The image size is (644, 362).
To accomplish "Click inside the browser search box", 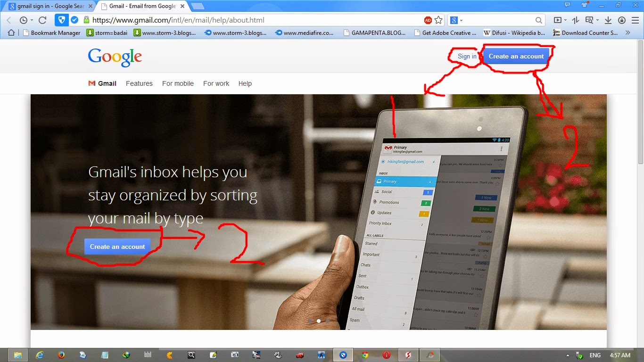I will (x=499, y=20).
